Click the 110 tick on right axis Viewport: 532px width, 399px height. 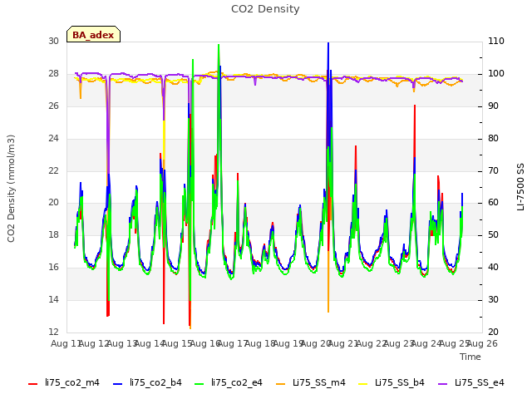click(x=496, y=41)
